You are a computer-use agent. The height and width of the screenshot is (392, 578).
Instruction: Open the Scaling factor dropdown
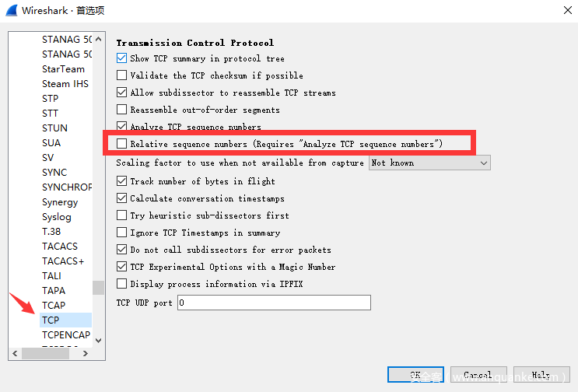(x=429, y=163)
